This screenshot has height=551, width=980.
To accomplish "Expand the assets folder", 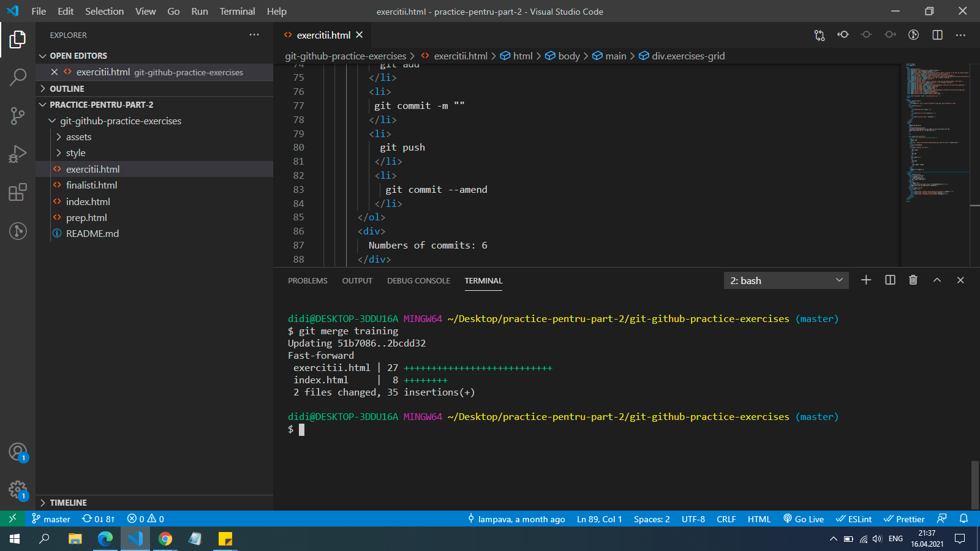I will [78, 137].
